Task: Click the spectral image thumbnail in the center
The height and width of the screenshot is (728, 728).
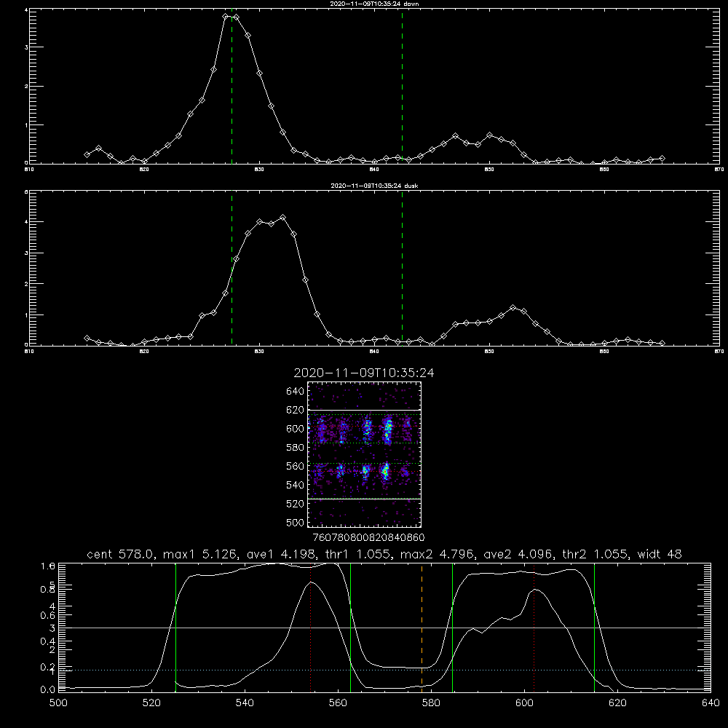Action: [x=365, y=454]
